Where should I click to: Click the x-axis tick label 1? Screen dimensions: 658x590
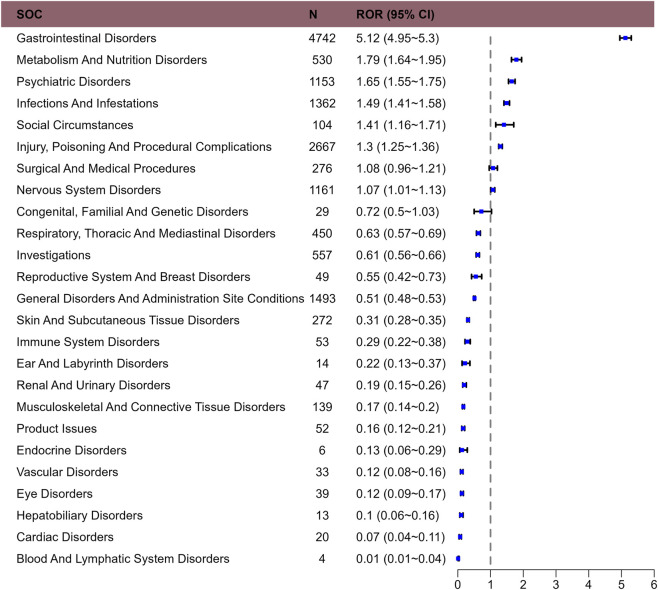click(x=490, y=585)
